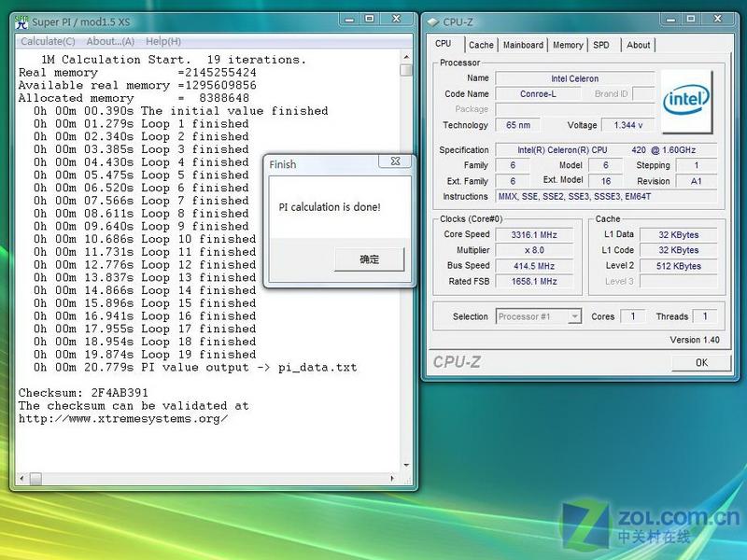This screenshot has height=560, width=747.
Task: Click OK button in CPU-Z
Action: point(701,362)
